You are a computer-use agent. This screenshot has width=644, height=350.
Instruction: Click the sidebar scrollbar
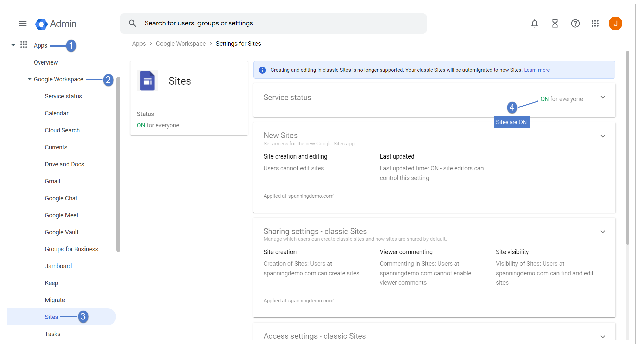118,164
